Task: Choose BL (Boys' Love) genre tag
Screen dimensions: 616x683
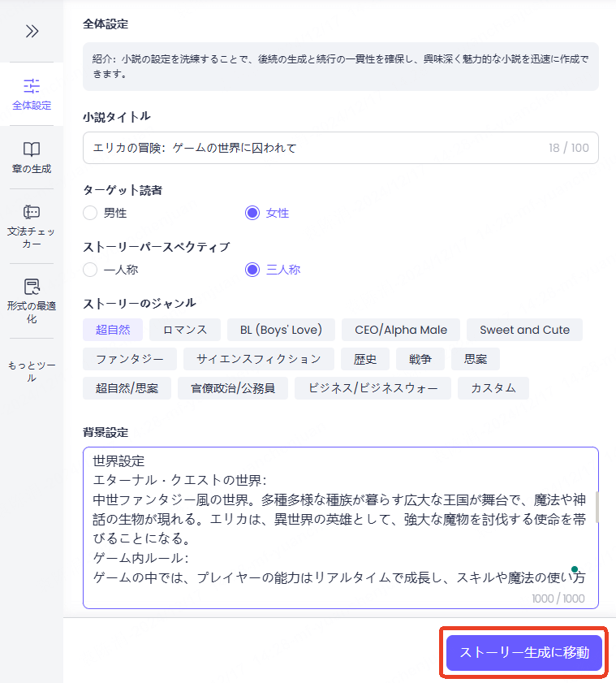Action: tap(282, 330)
